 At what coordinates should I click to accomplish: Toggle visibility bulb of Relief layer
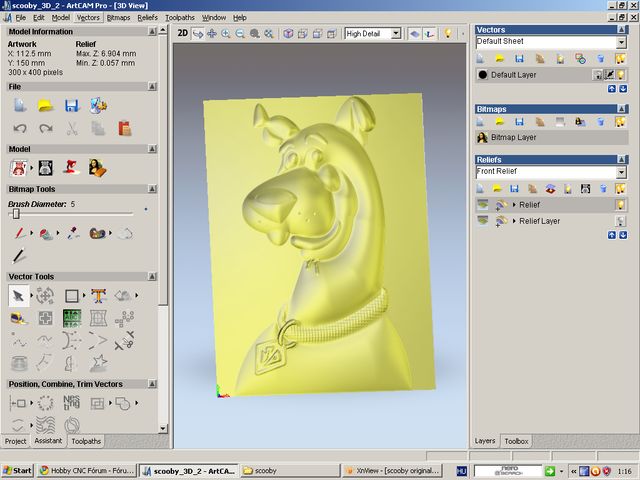620,204
